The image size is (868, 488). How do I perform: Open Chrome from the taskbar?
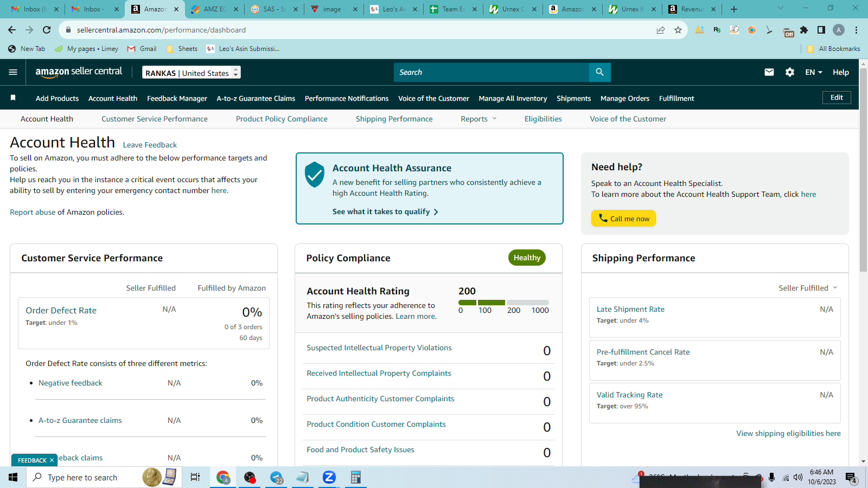(223, 477)
